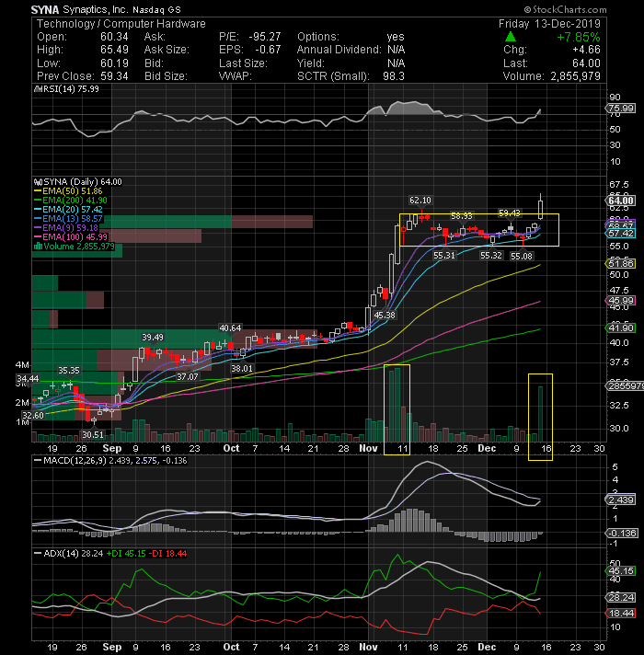Click the candlestick icon before SYNA (Daily)
Viewport: 644px width, 655px height.
[38, 182]
